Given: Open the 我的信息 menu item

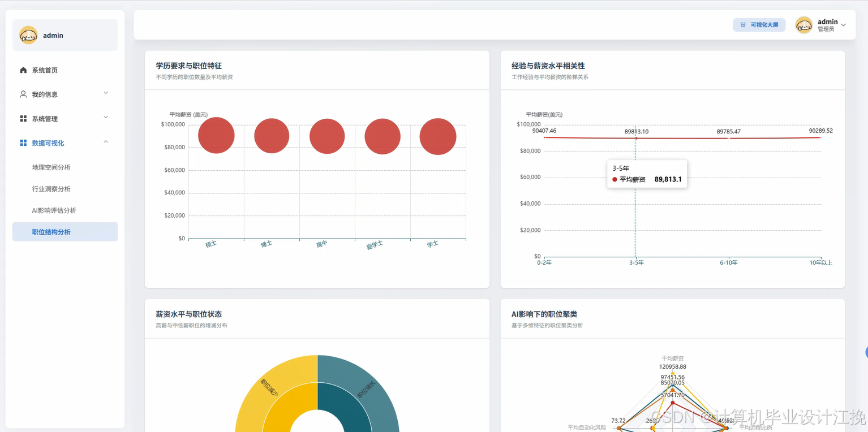Looking at the screenshot, I should click(65, 94).
